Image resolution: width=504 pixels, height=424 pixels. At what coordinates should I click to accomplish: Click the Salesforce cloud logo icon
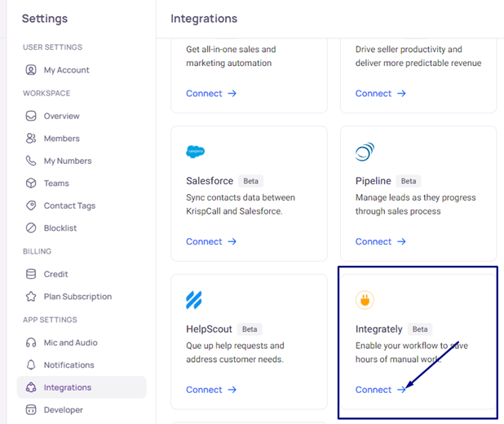(x=195, y=152)
